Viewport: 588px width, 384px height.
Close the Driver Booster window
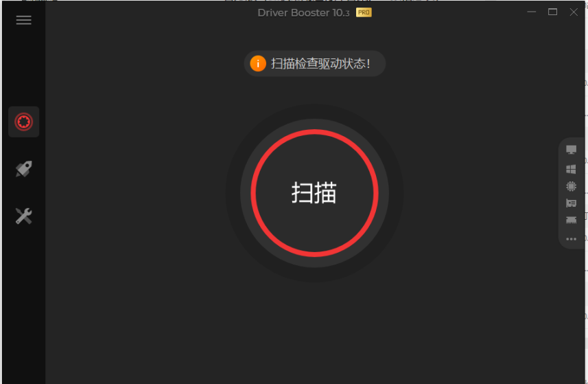point(574,12)
